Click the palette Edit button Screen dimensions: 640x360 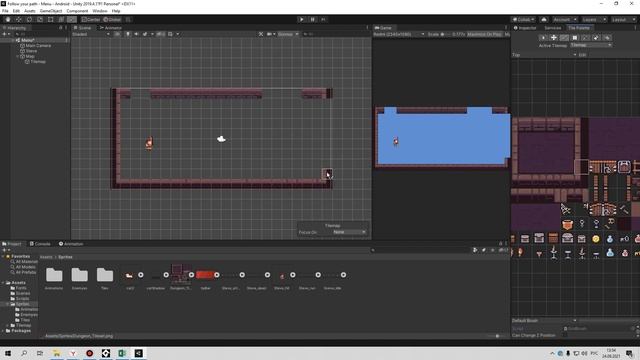[x=582, y=55]
